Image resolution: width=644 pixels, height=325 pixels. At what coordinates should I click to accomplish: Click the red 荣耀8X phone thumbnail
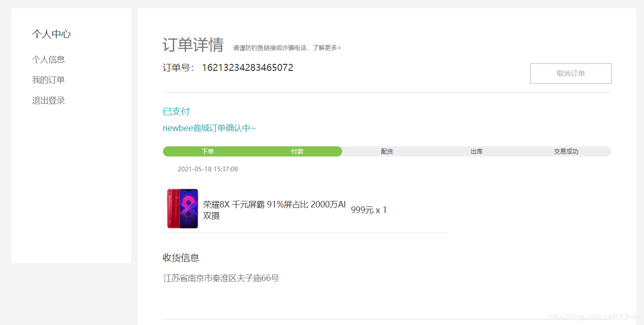tap(182, 208)
